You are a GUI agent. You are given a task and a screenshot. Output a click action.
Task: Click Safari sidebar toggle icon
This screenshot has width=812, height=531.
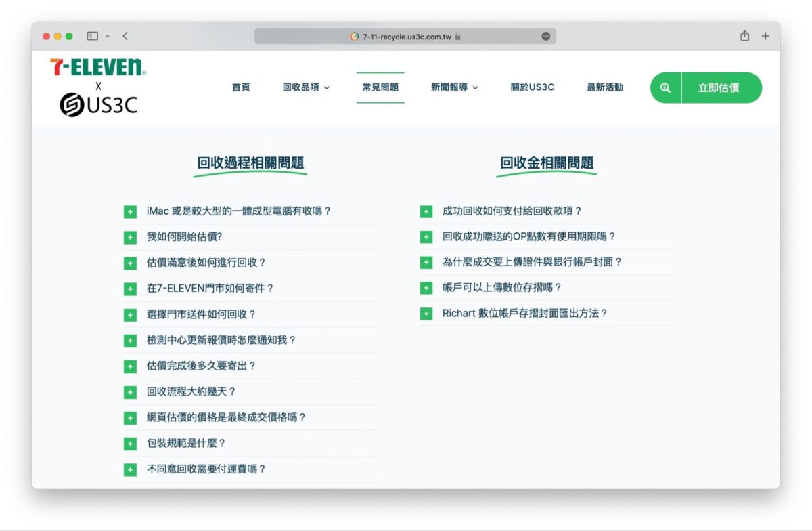point(93,36)
